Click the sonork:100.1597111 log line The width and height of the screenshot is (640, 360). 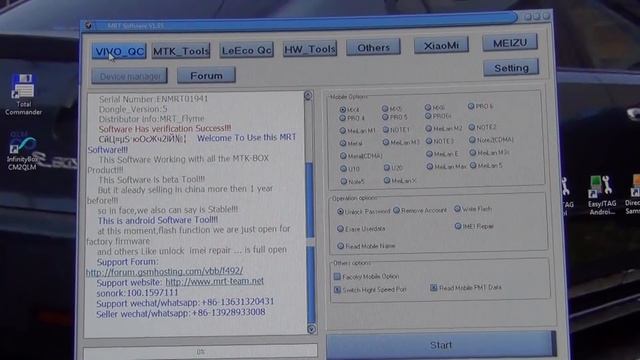point(137,293)
